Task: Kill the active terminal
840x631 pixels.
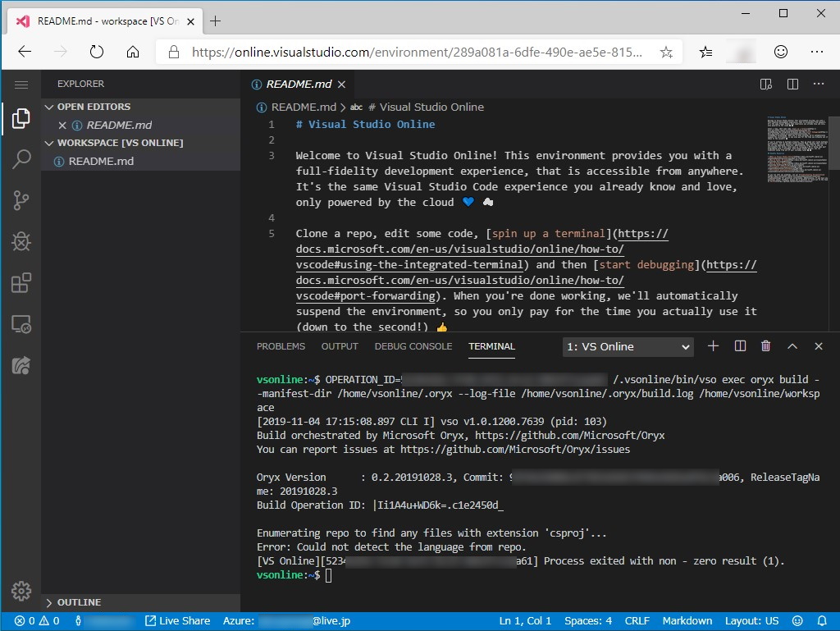Action: point(765,346)
